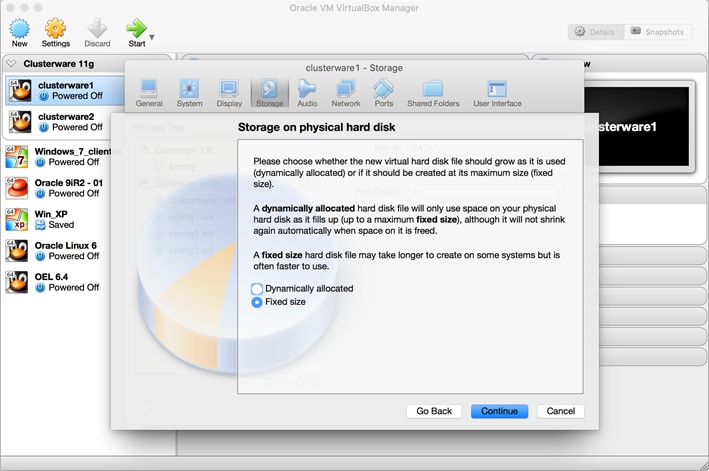Open the Ports settings tab
This screenshot has height=471, width=709.
[x=383, y=93]
